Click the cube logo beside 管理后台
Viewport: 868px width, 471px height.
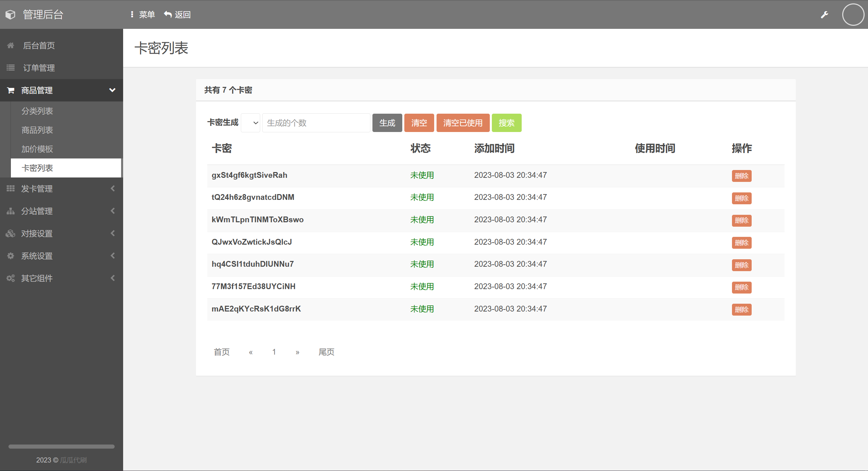pos(11,15)
